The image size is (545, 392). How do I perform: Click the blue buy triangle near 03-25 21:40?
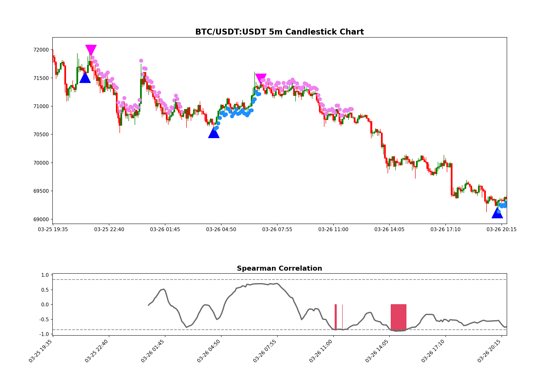pos(84,79)
